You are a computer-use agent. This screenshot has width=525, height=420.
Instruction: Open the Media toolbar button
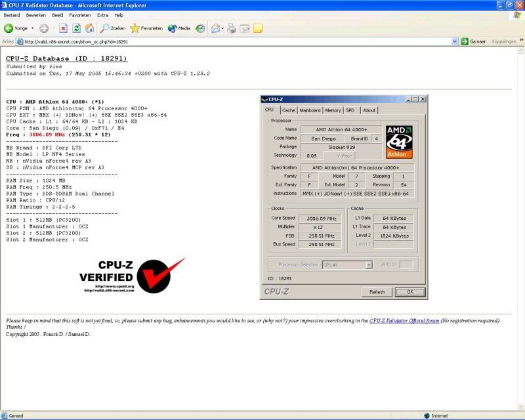pyautogui.click(x=179, y=28)
